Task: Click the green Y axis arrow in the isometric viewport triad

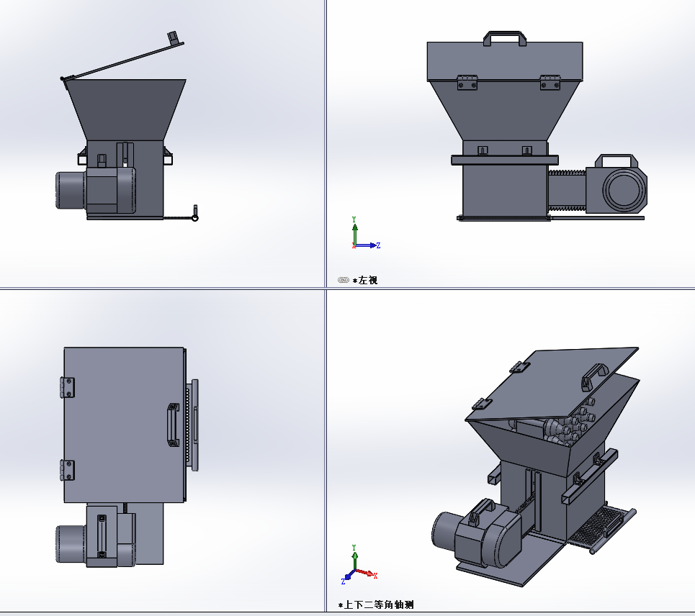Action: point(354,559)
